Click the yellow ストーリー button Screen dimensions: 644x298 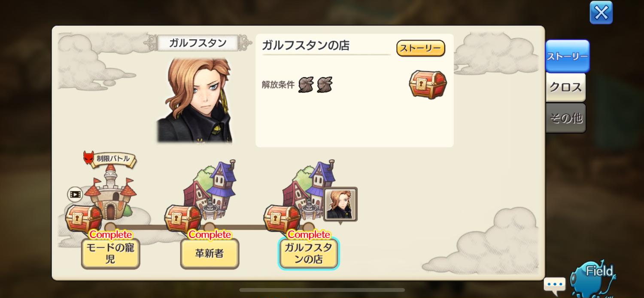[420, 49]
